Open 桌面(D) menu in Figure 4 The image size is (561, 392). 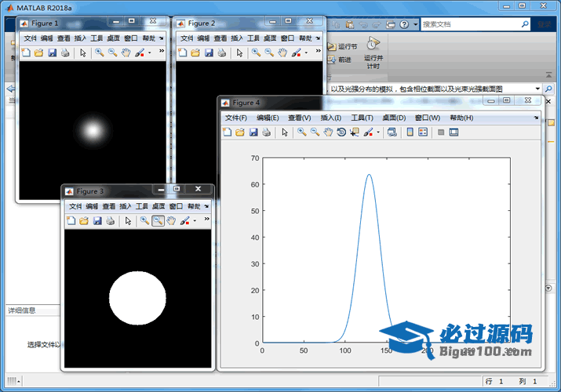[x=394, y=118]
